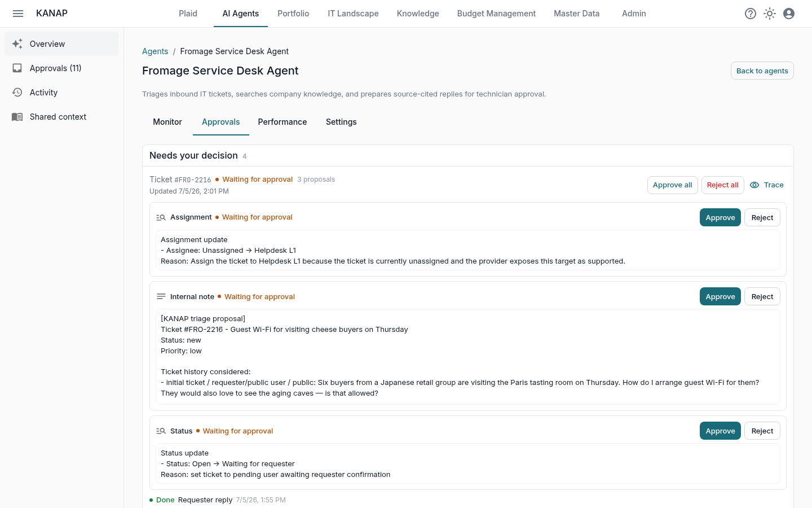
Task: Open Admin in the top navigation
Action: pyautogui.click(x=634, y=14)
